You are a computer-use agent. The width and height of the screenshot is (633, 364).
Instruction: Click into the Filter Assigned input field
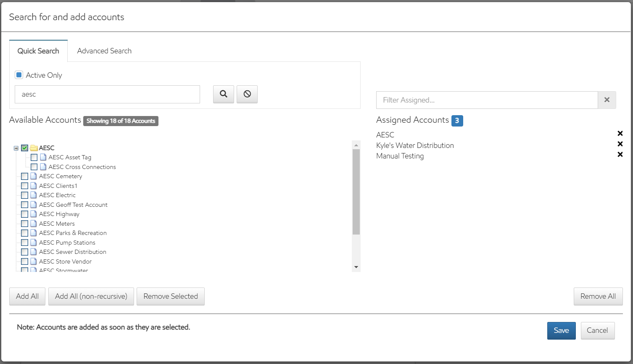coord(487,100)
